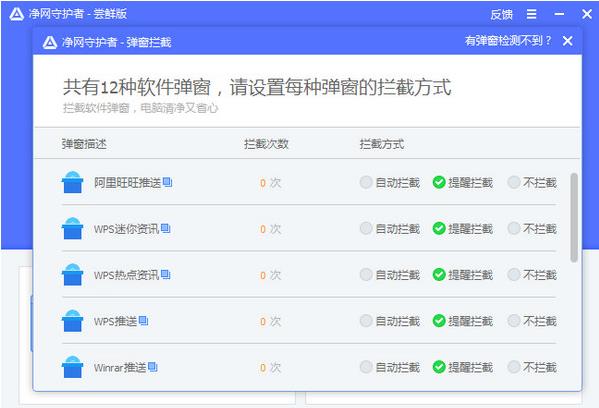Viewport: 599px width, 408px height.
Task: Select 提醒拦截 for WPS热点资讯
Action: 463,275
